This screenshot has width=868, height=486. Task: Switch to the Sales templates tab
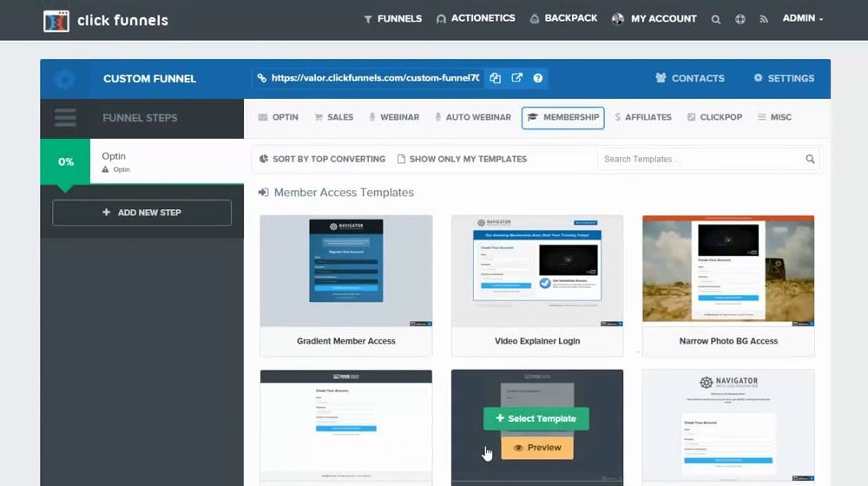(334, 117)
